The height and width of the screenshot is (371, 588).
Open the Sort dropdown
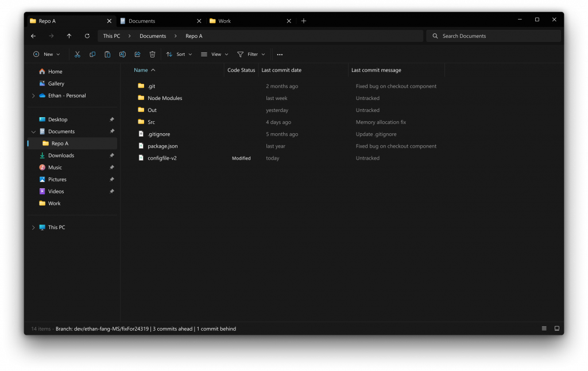pos(179,55)
